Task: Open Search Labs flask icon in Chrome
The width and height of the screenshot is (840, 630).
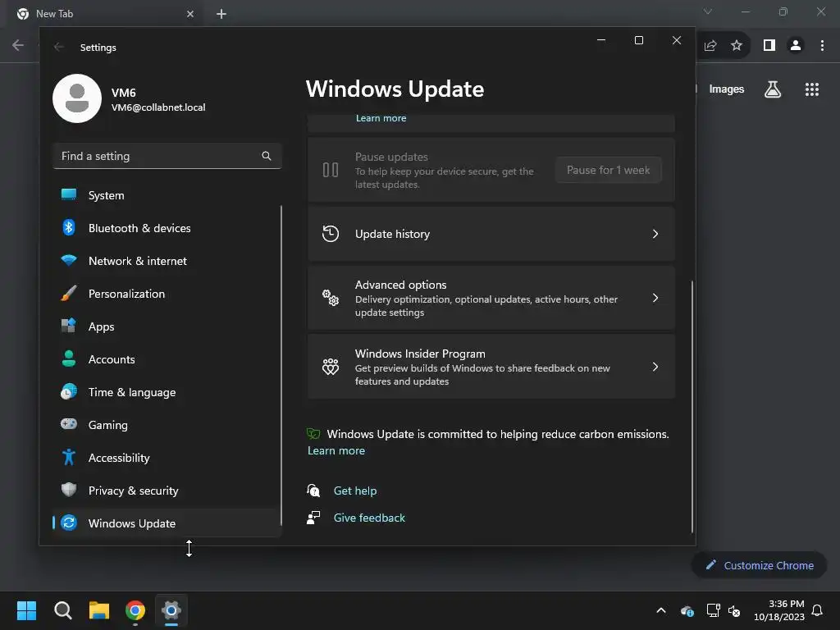Action: [x=773, y=89]
